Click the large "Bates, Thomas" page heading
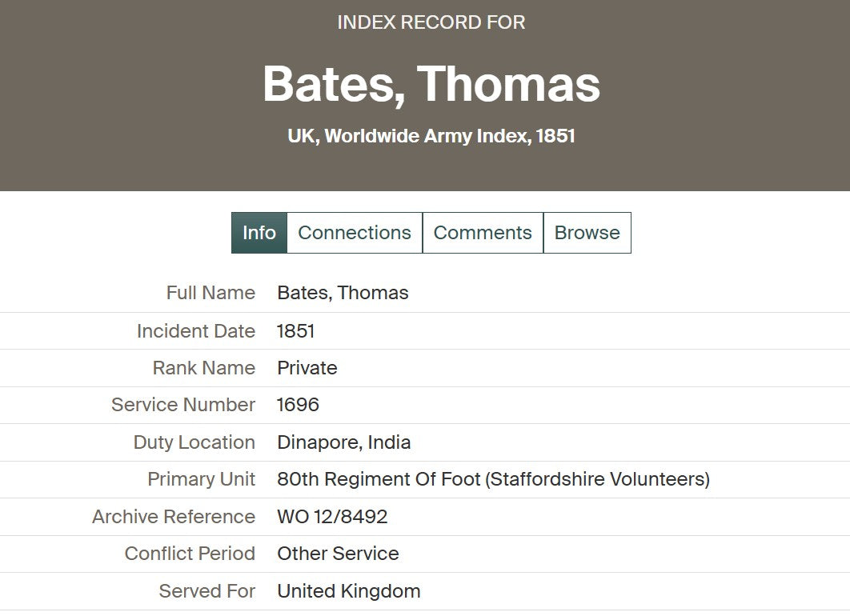 431,84
